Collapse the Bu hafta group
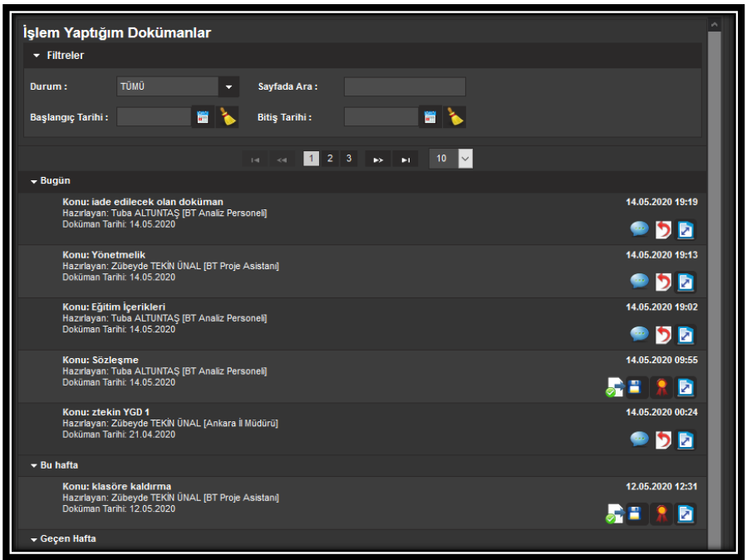Screen dimensions: 747x560 pyautogui.click(x=34, y=466)
